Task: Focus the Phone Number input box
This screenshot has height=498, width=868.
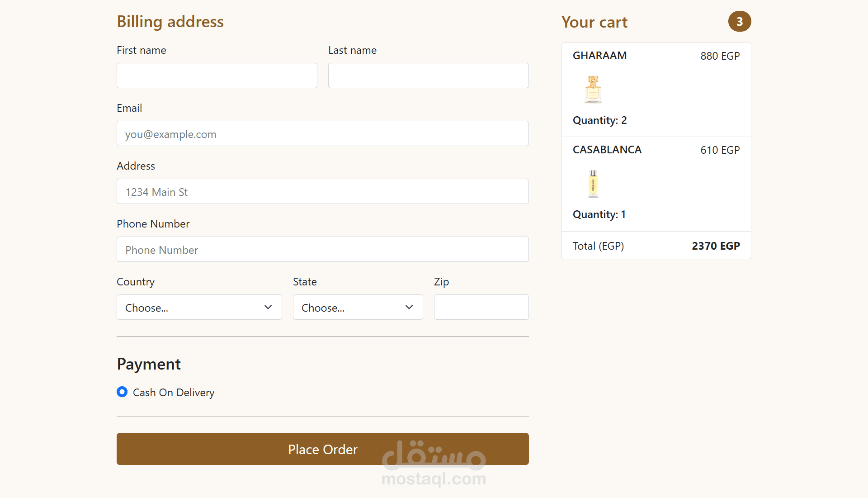Action: 322,249
